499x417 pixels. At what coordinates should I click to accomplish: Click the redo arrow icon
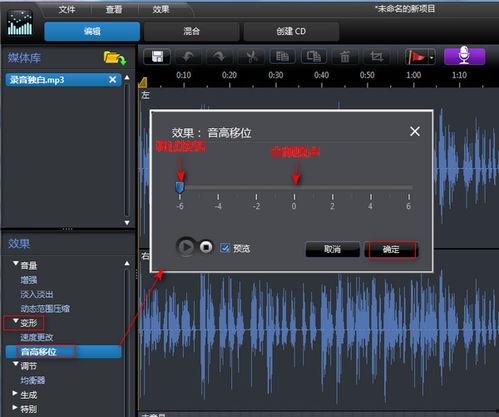219,57
